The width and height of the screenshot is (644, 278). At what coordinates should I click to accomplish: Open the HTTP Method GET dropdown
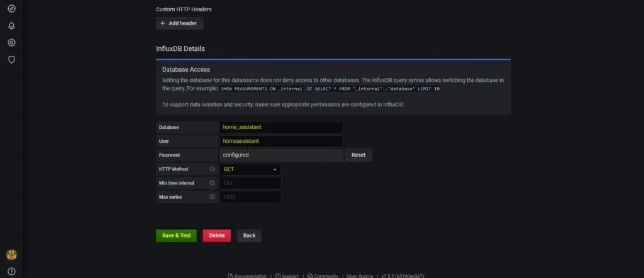tap(250, 169)
